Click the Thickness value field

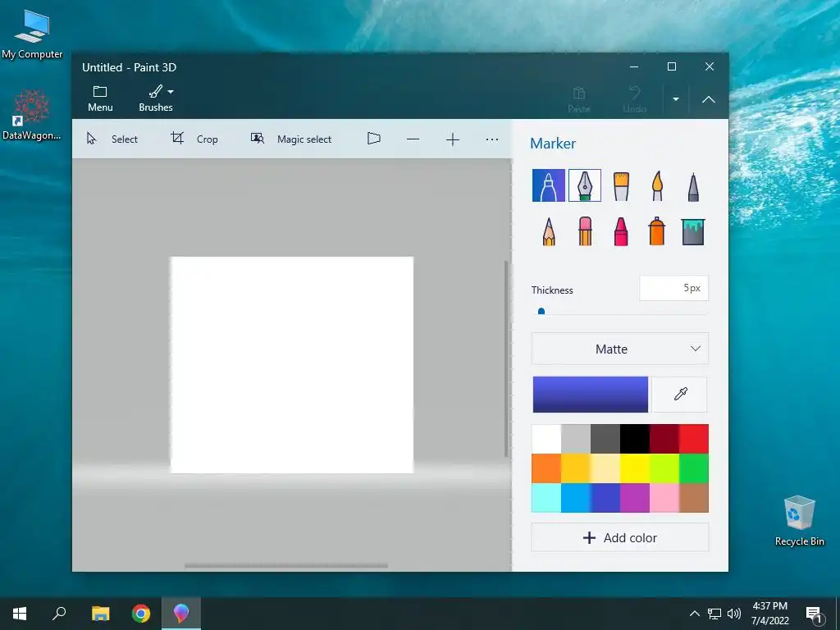[674, 288]
